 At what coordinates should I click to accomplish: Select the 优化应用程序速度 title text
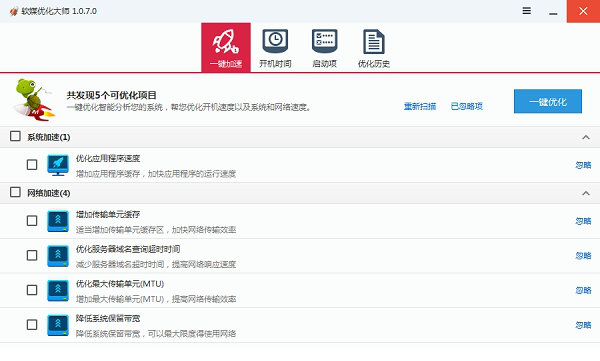point(108,158)
